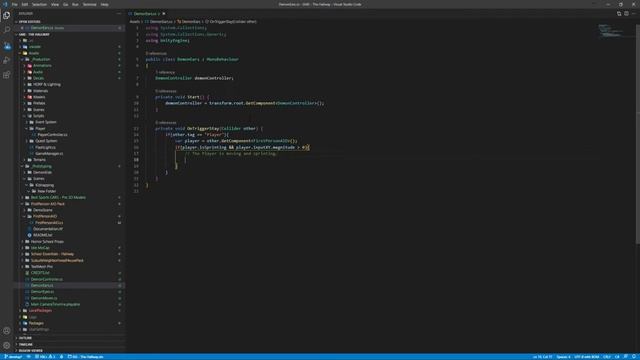Collapse the _Prototyping folder
This screenshot has height=360, width=640.
[42, 166]
